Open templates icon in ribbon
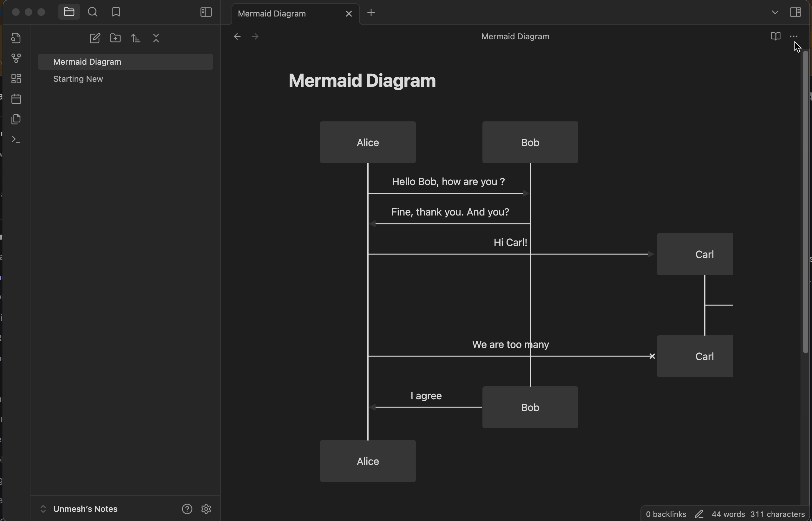The width and height of the screenshot is (812, 521). pyautogui.click(x=16, y=119)
